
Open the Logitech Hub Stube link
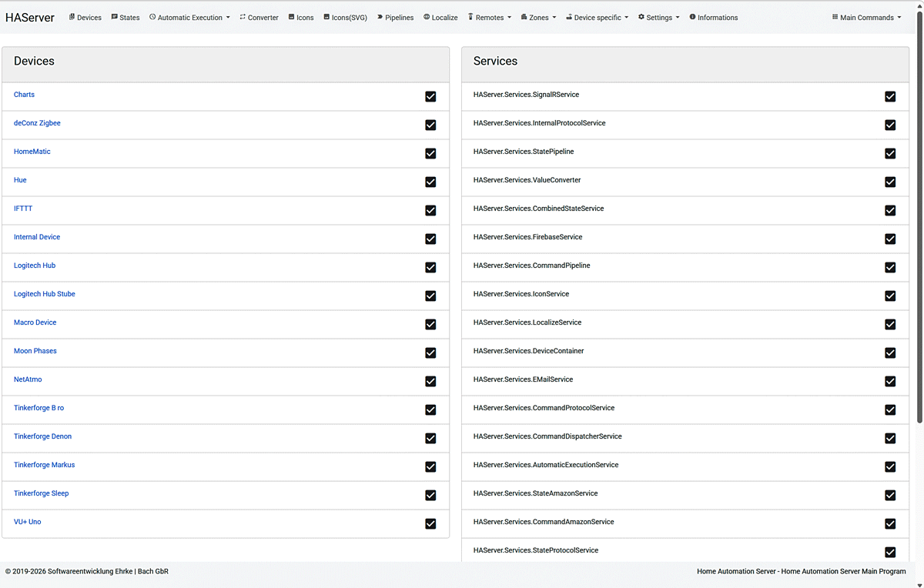click(x=45, y=294)
